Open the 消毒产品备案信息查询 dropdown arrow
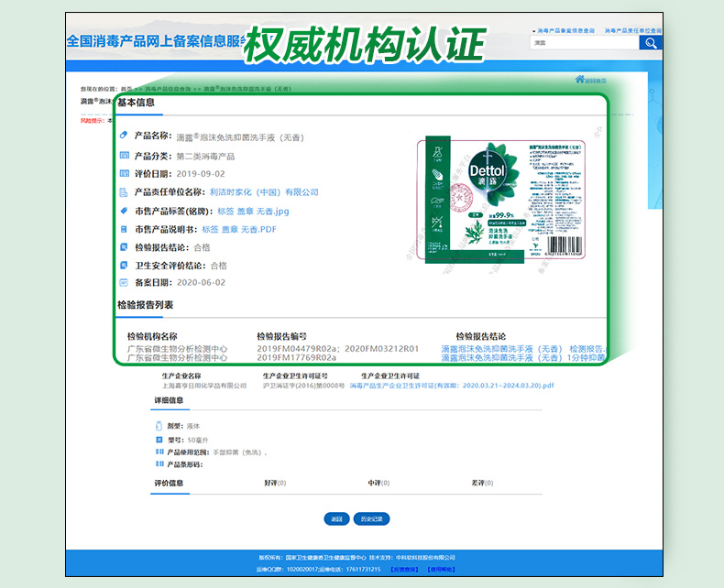724x588 pixels. [534, 31]
